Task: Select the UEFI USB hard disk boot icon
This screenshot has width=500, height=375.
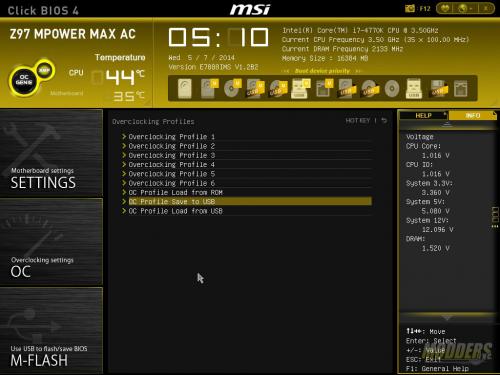Action: [x=255, y=89]
